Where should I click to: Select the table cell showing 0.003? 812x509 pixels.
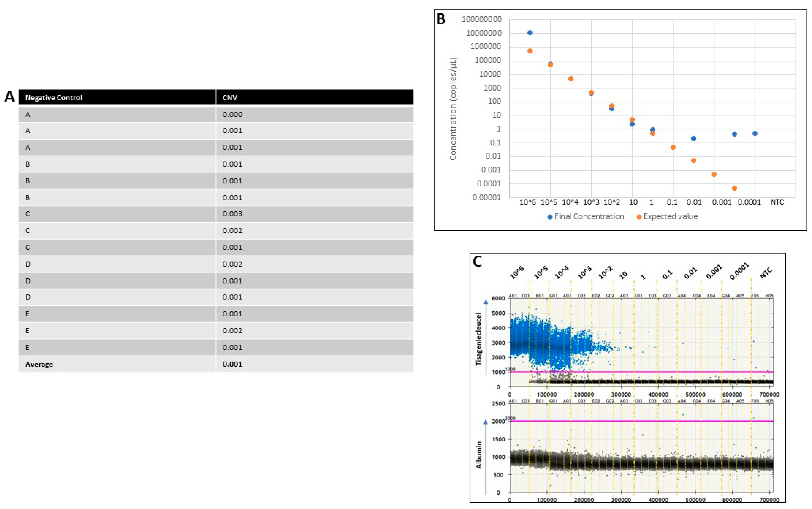(314, 214)
